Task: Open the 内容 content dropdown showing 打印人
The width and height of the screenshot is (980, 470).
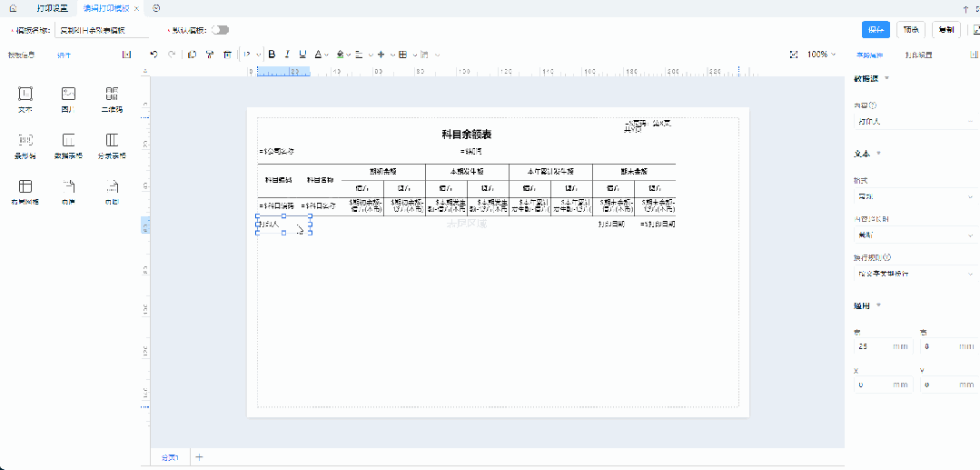Action: pyautogui.click(x=913, y=120)
